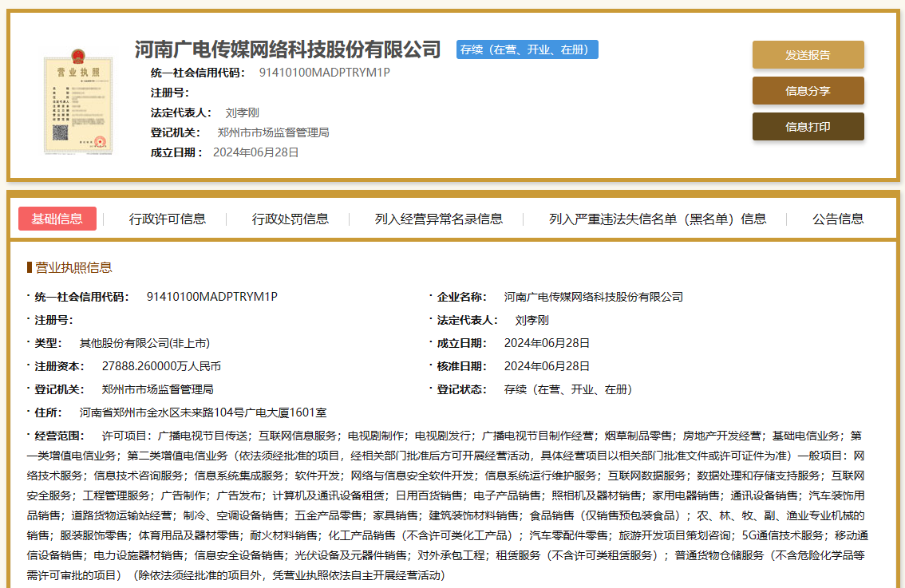Viewport: 905px width, 588px height.
Task: Open the business license thumbnail image
Action: tap(78, 101)
